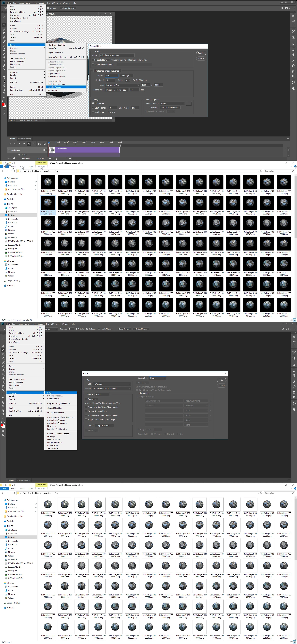Mute audio playback in the Timeline
The image size is (297, 644).
tap(29, 144)
